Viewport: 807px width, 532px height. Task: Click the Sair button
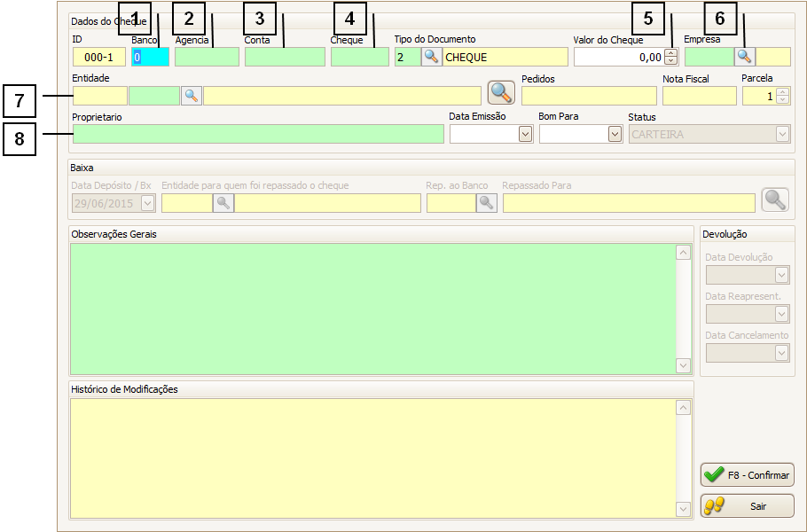click(x=747, y=505)
